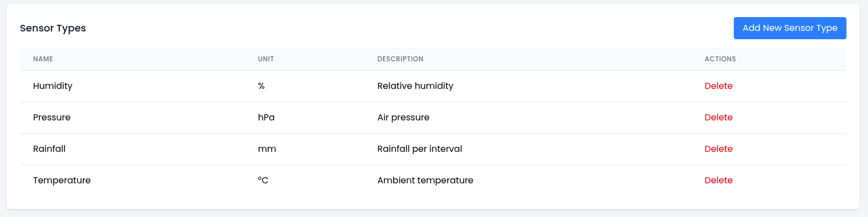Screen dimensions: 868x217
Task: Click the Add New Sensor Type button
Action: pyautogui.click(x=790, y=28)
